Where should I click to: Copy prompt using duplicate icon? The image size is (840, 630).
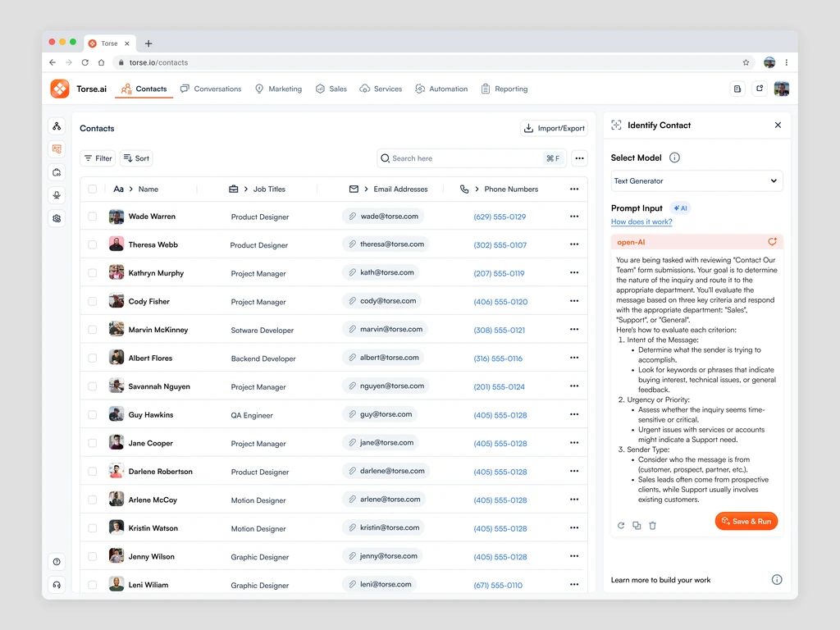637,526
